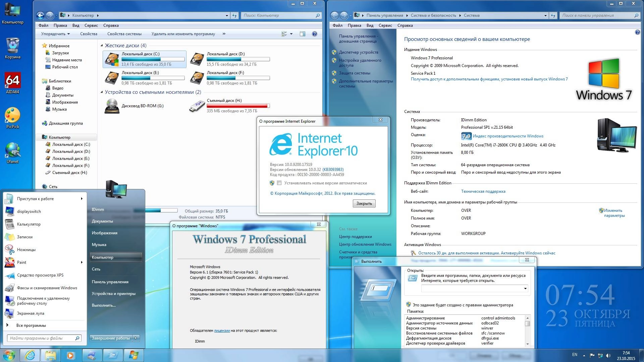The height and width of the screenshot is (362, 644).
Task: Click Завершение работы shutdown button
Action: pos(111,338)
